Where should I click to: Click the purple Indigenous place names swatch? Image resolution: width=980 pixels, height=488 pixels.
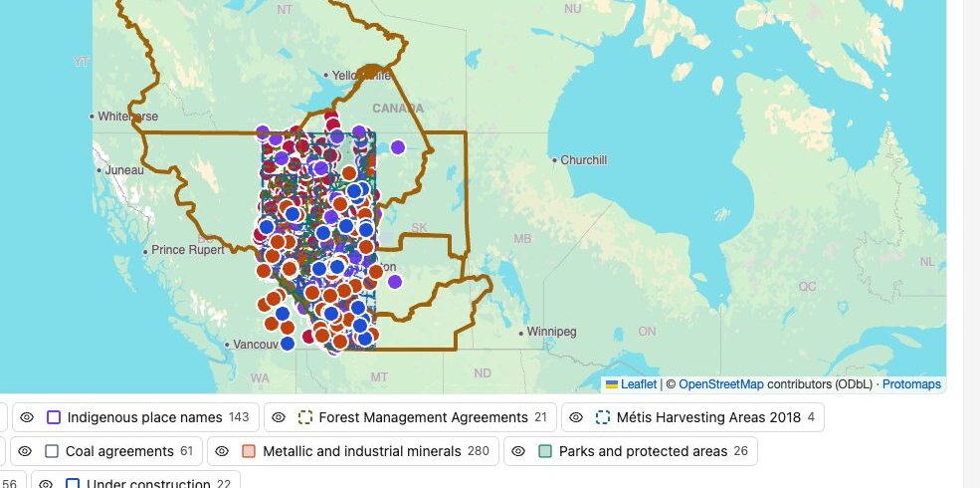(54, 417)
